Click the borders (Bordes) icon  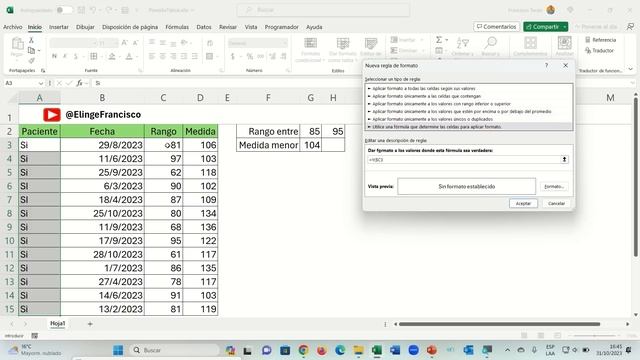click(x=94, y=56)
